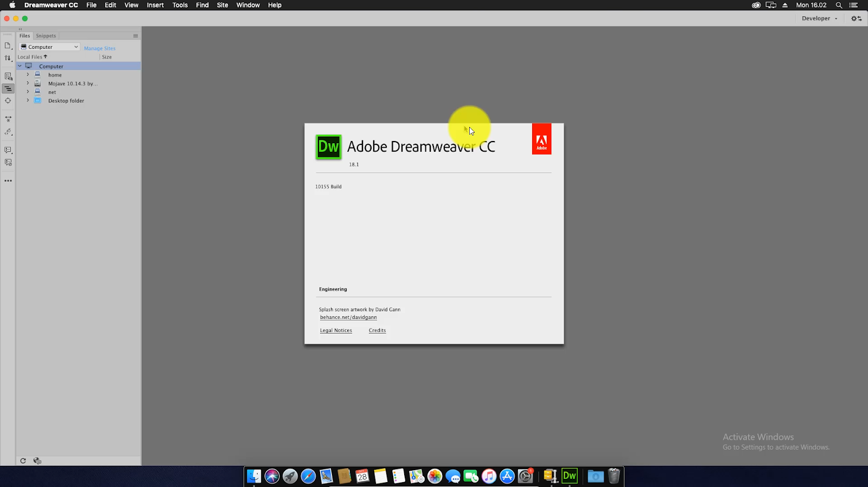Screen dimensions: 868x487
Task: Open the Files panel options menu icon
Action: (136, 36)
